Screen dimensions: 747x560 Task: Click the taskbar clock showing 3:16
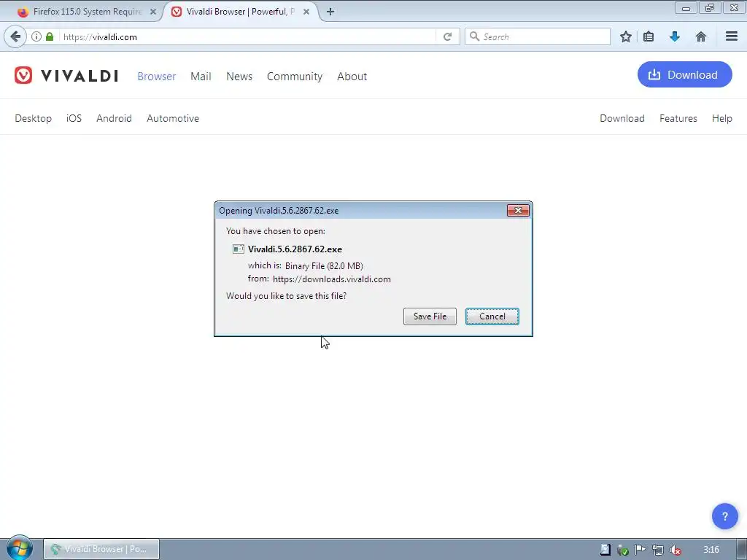point(711,550)
